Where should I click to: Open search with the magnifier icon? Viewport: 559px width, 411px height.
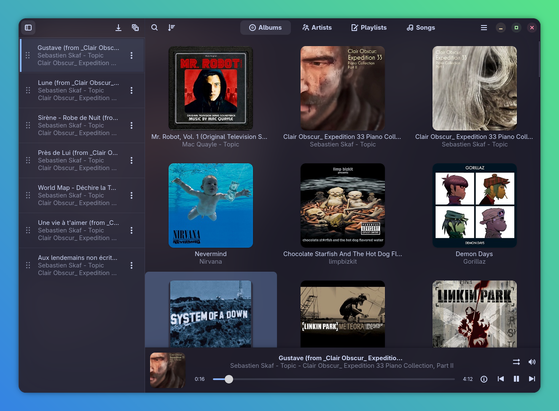point(154,27)
